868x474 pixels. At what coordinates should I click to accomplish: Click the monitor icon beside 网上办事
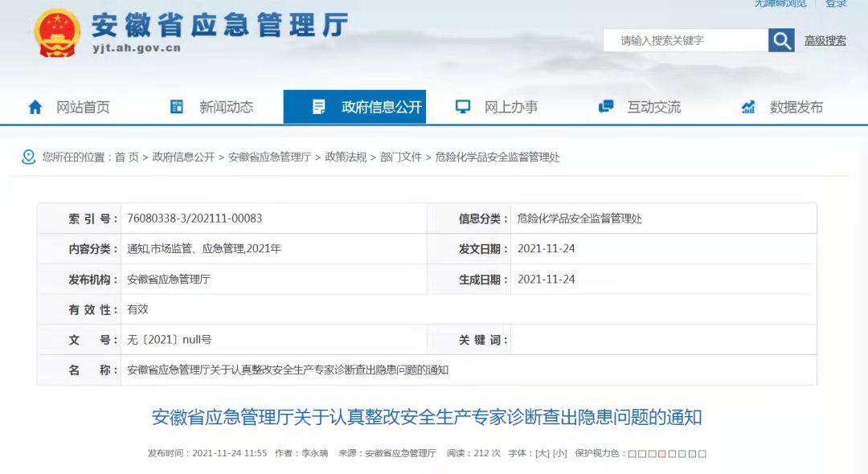click(x=463, y=107)
